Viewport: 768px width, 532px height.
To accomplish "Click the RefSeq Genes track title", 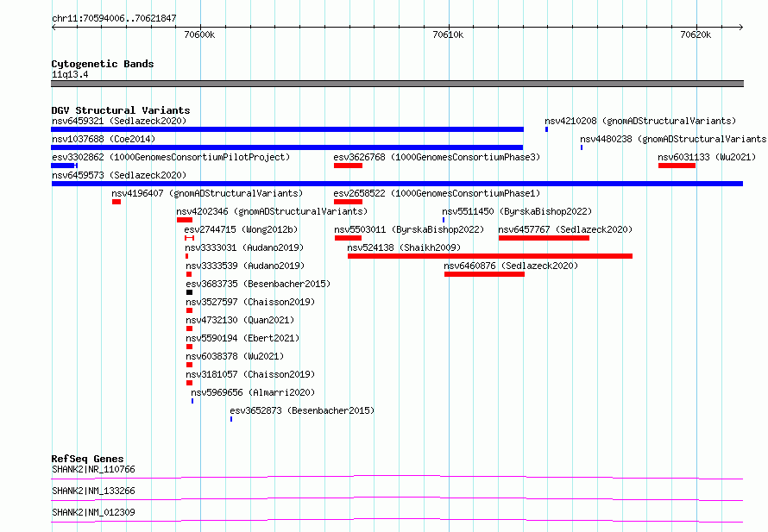I will tap(87, 459).
